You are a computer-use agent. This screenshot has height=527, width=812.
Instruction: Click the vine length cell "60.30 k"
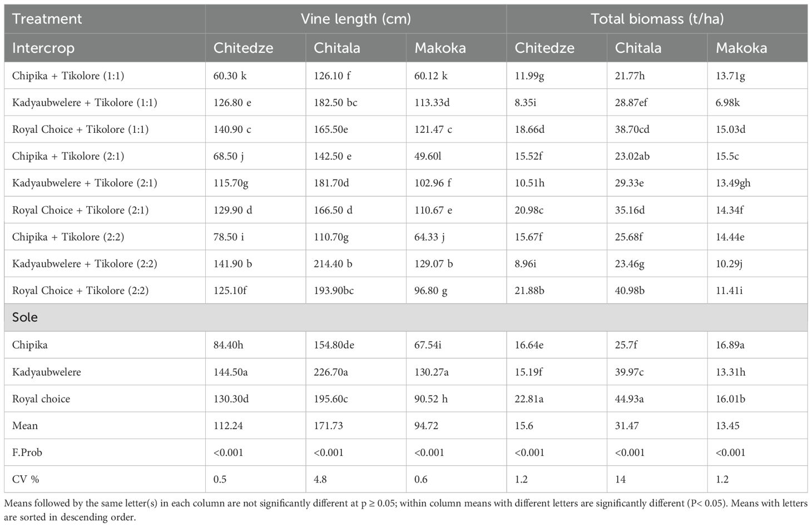tap(230, 76)
